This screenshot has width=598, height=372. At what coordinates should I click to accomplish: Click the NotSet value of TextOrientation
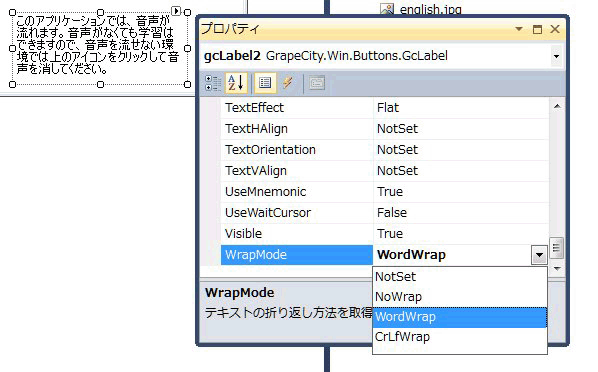click(x=397, y=150)
